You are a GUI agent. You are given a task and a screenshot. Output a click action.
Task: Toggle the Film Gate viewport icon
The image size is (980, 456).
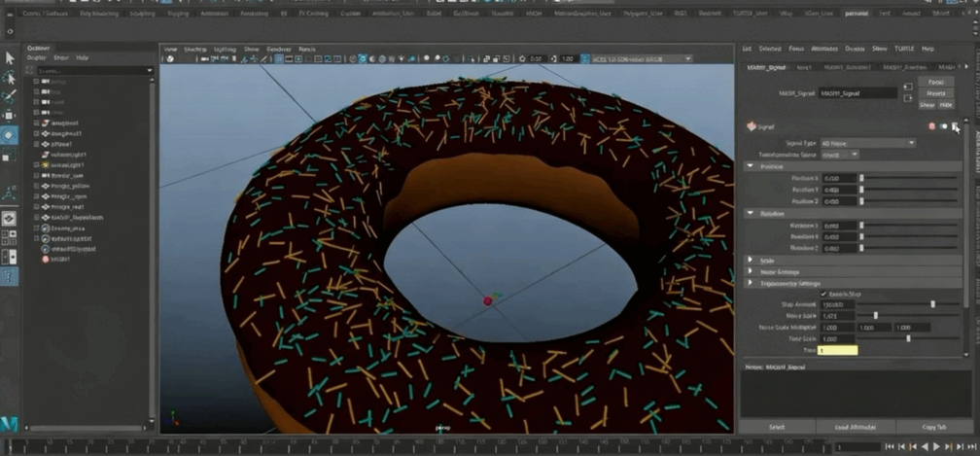pyautogui.click(x=288, y=58)
